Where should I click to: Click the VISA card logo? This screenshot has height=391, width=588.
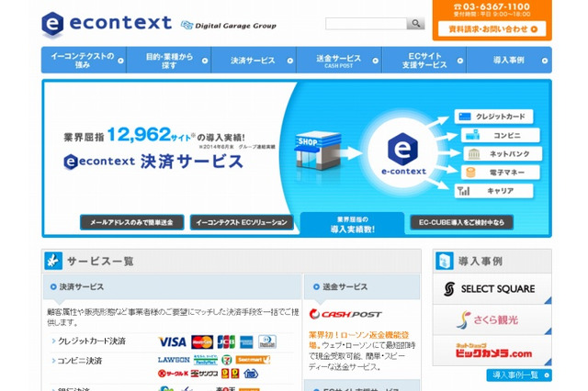pyautogui.click(x=173, y=342)
